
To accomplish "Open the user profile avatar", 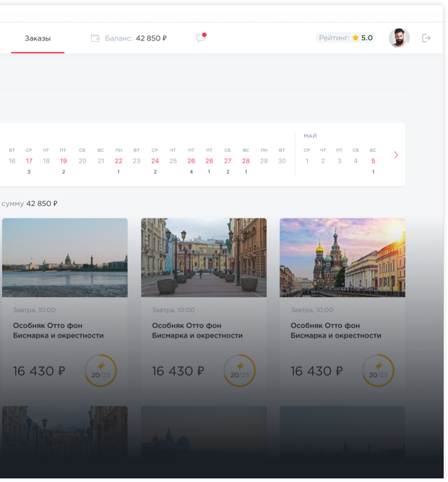I will 399,38.
